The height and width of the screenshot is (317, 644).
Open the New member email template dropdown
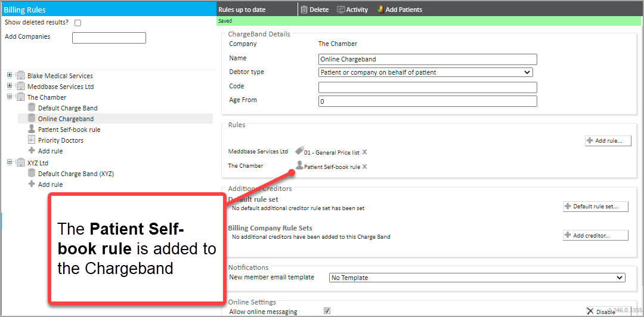pyautogui.click(x=477, y=278)
